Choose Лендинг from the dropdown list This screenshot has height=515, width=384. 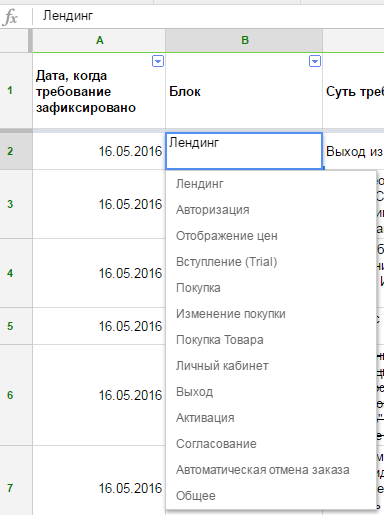click(271, 184)
